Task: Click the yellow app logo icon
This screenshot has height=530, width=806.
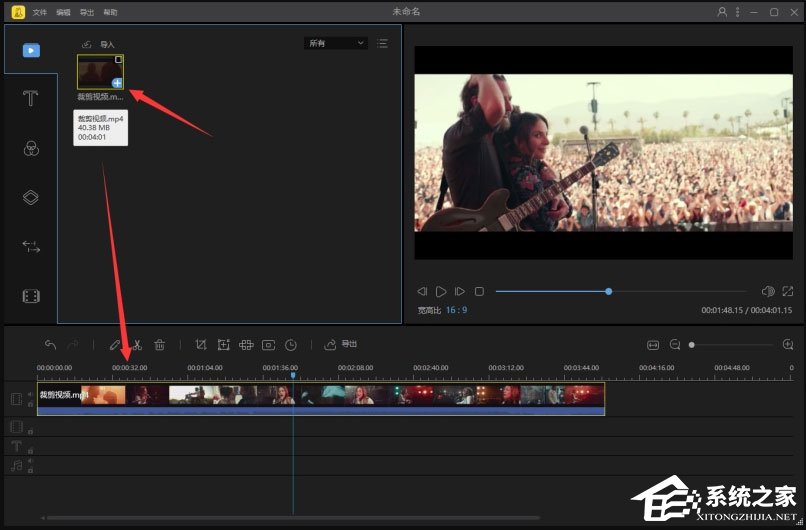Action: [x=19, y=11]
